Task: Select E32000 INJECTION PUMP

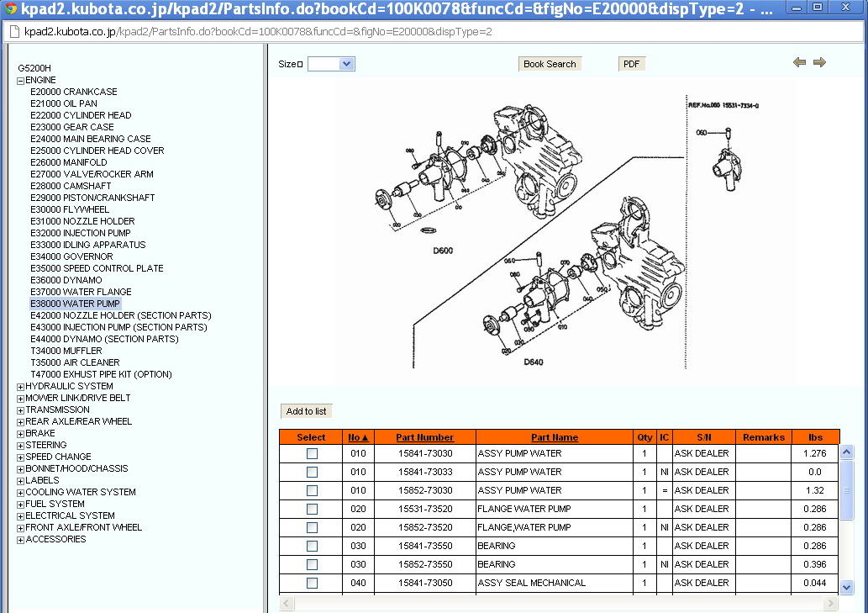Action: pyautogui.click(x=81, y=233)
